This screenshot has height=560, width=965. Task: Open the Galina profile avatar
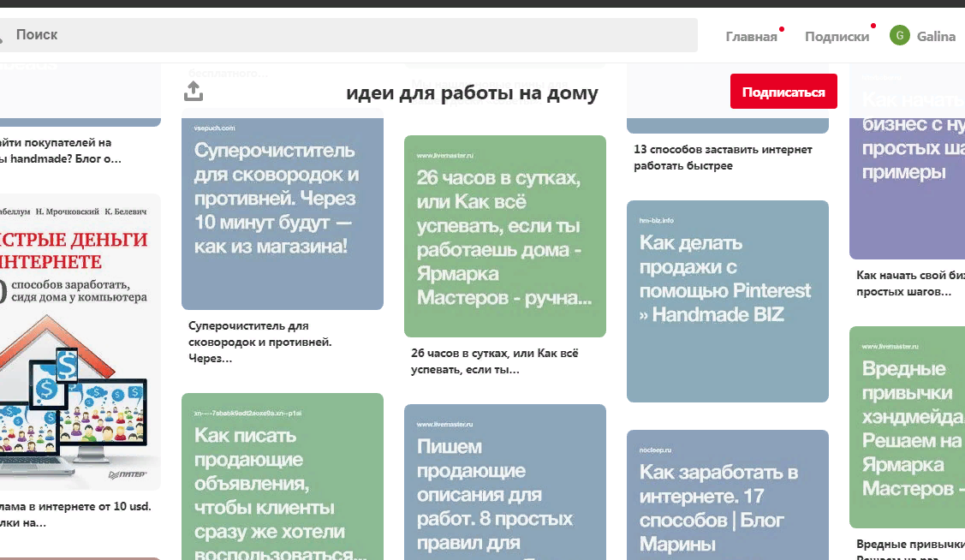(899, 36)
